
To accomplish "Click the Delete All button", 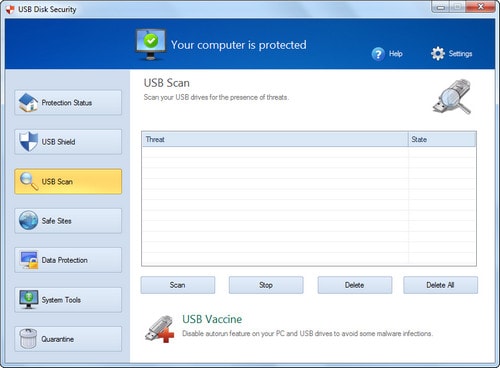I will [x=440, y=285].
